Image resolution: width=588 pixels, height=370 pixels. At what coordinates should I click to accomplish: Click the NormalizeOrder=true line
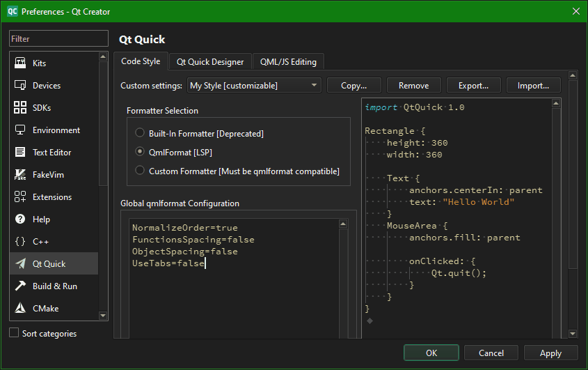coord(185,228)
